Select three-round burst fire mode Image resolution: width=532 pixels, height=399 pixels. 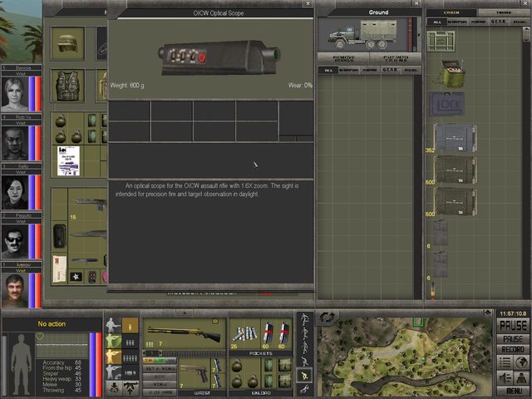(x=130, y=342)
